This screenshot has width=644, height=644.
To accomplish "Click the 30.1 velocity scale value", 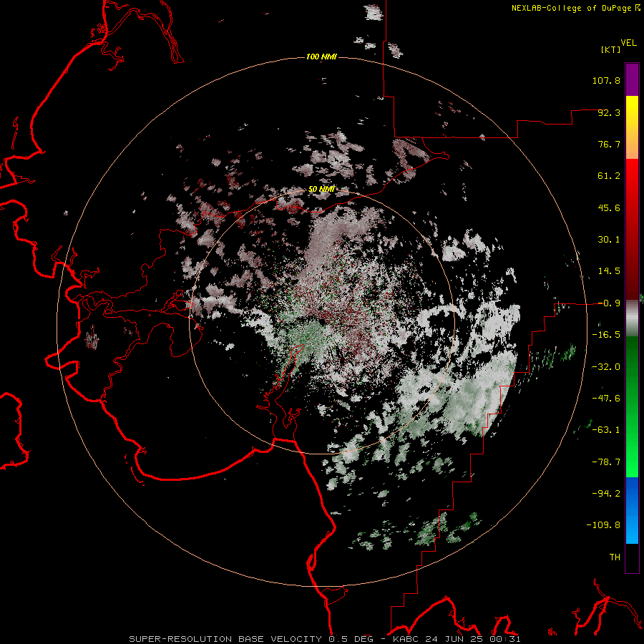I will pos(609,240).
